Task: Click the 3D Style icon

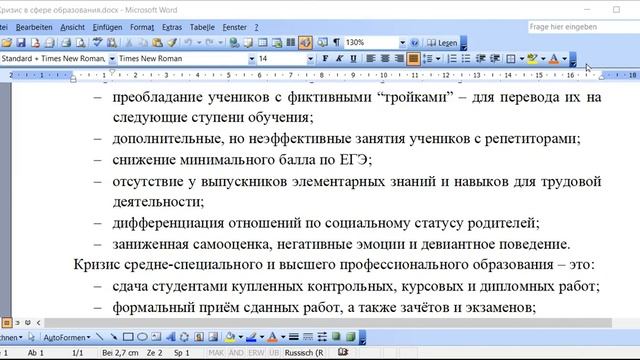Action: [x=350, y=337]
